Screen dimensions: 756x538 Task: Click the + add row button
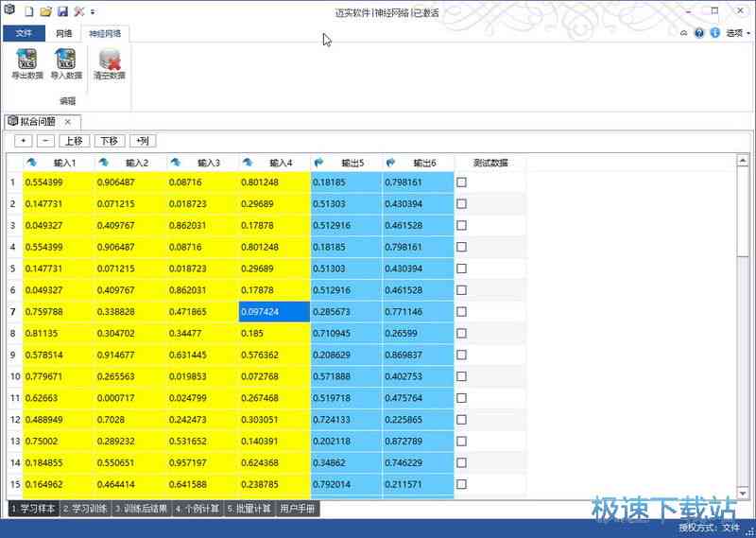[23, 141]
